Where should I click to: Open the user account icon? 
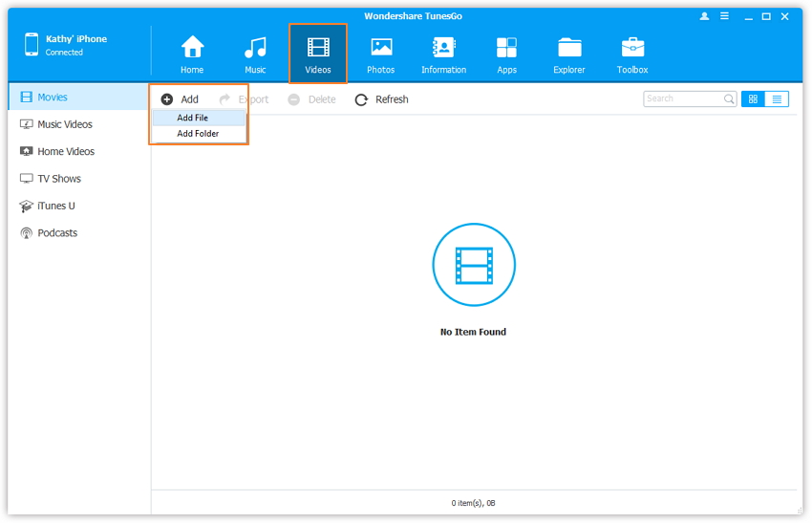pos(705,17)
